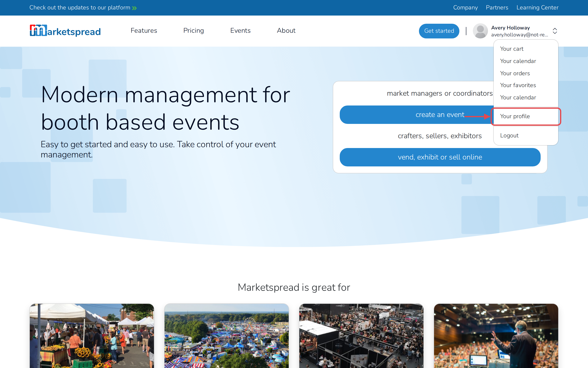Click Check out the updates to our platform
Viewport: 588px width, 368px height.
pyautogui.click(x=80, y=8)
